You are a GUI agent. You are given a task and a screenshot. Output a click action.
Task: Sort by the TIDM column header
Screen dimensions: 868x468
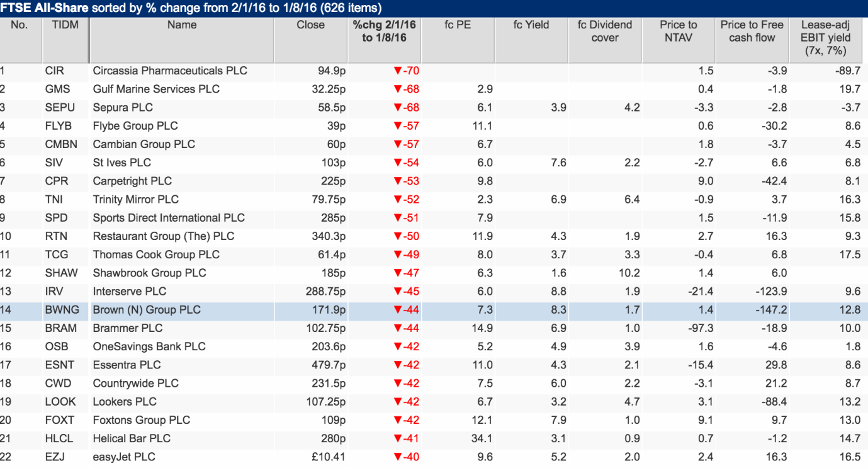65,40
